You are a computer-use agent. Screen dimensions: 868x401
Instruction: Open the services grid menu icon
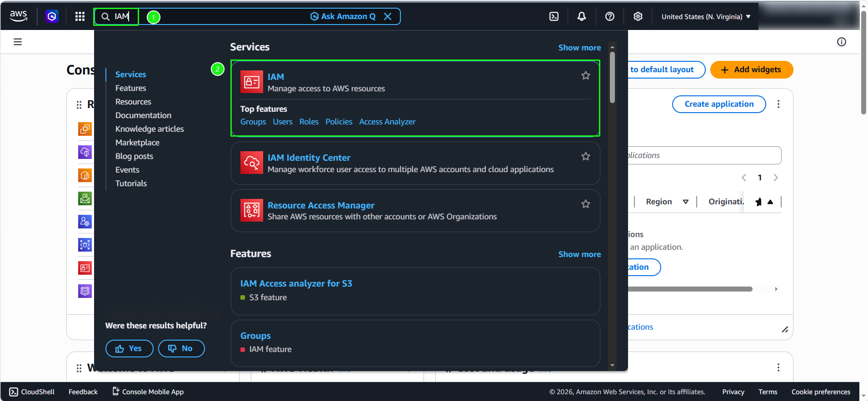(80, 16)
